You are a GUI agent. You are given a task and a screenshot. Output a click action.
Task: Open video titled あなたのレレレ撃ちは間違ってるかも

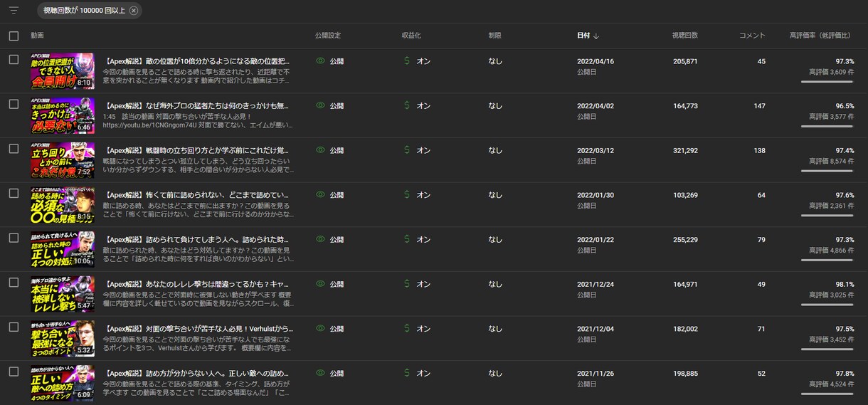click(x=197, y=284)
